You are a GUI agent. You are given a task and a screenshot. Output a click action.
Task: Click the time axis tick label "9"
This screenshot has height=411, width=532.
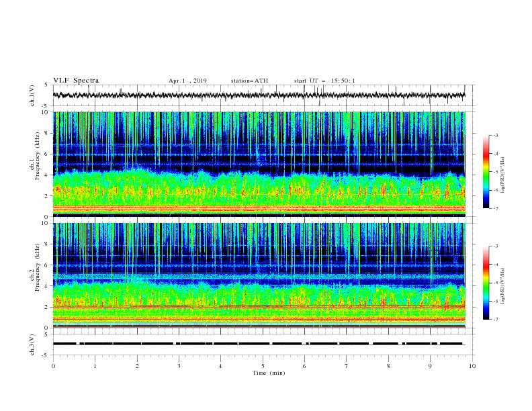coord(430,366)
